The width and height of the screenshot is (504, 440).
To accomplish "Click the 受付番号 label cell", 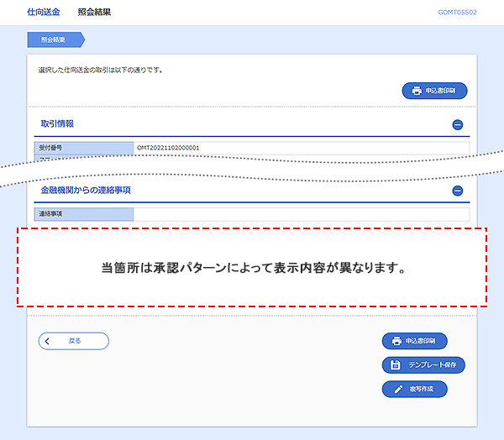I will 84,148.
